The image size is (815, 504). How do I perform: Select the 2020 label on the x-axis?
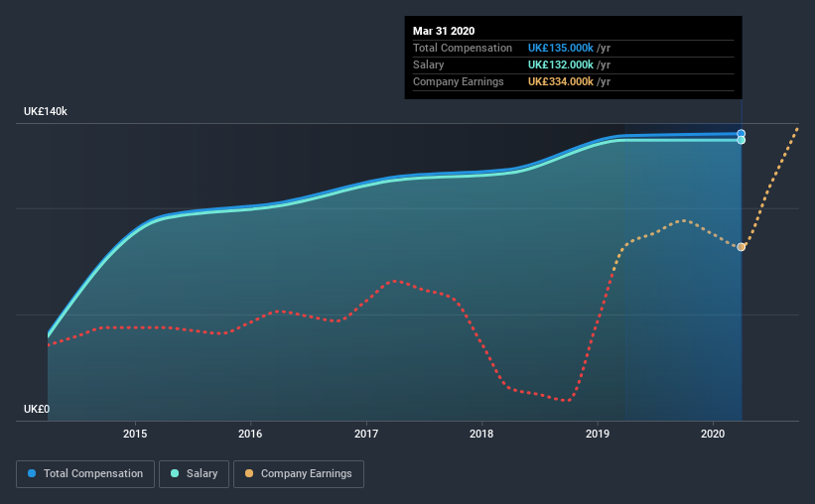tap(713, 434)
